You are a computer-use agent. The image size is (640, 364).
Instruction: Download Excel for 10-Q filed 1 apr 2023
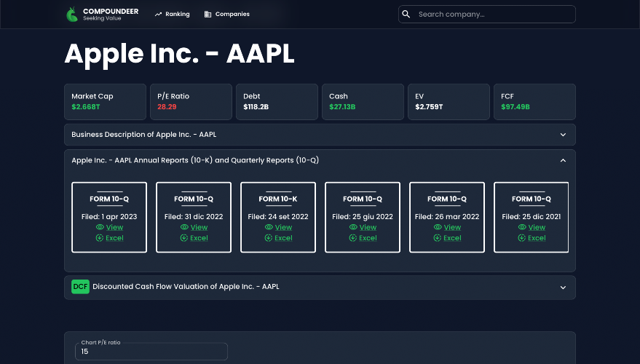coord(115,238)
